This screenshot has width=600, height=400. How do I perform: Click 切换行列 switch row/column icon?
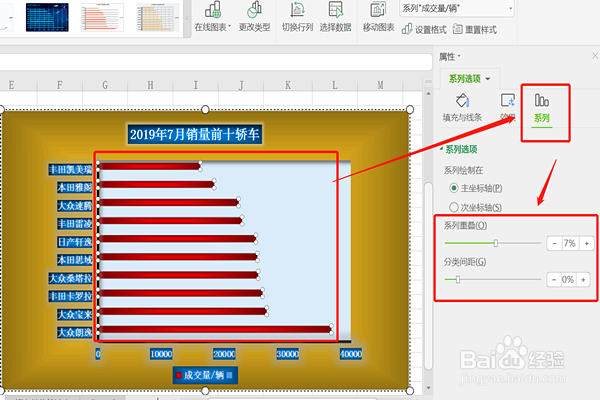pos(297,10)
